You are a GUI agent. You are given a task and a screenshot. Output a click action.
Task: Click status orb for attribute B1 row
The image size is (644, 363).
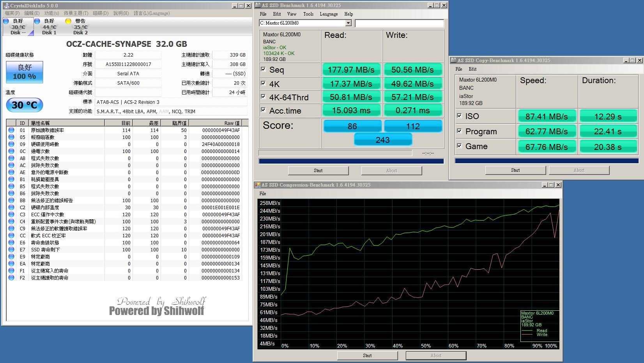click(x=11, y=179)
